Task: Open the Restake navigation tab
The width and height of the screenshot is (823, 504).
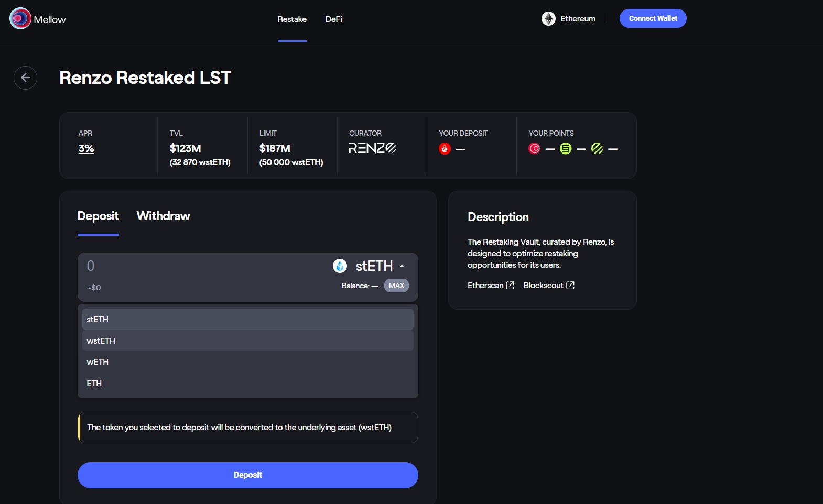Action: pos(292,19)
